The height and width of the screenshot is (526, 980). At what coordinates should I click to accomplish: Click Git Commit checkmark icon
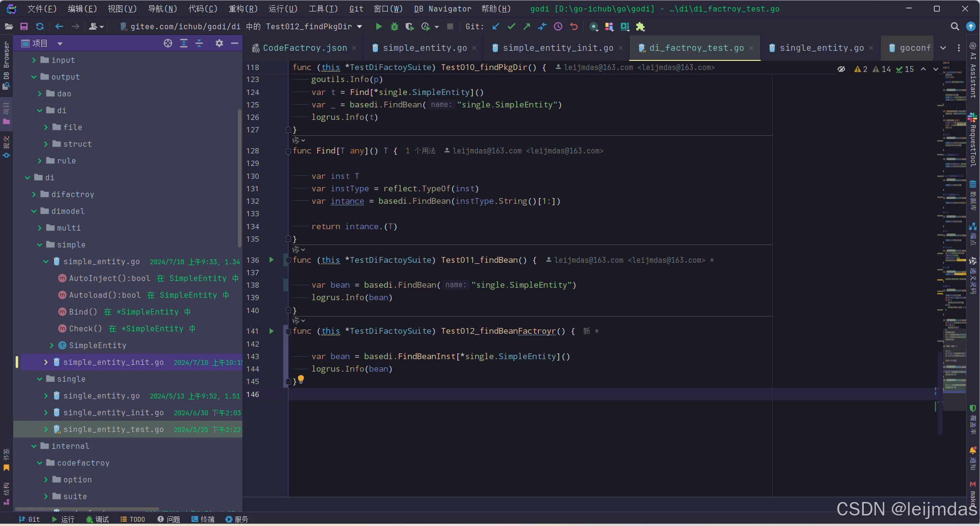[x=512, y=27]
